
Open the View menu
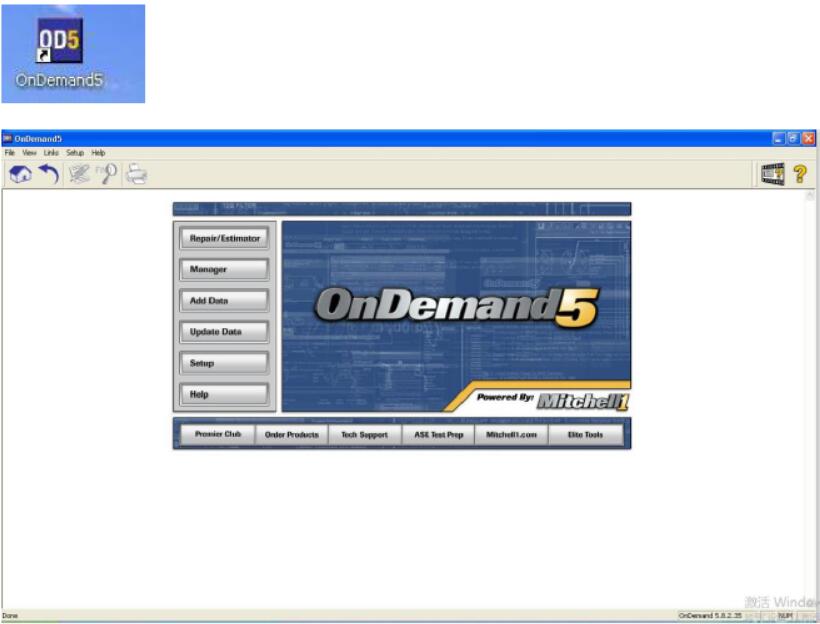29,153
